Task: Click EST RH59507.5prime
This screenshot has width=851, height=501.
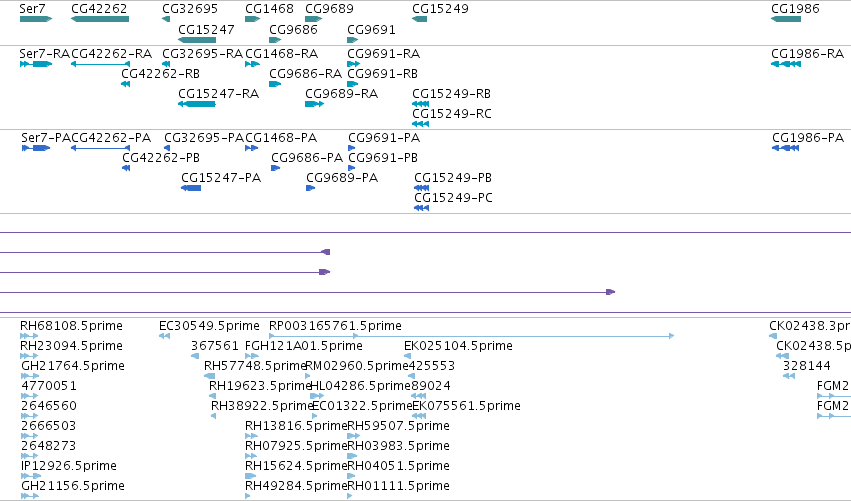Action: pos(354,436)
